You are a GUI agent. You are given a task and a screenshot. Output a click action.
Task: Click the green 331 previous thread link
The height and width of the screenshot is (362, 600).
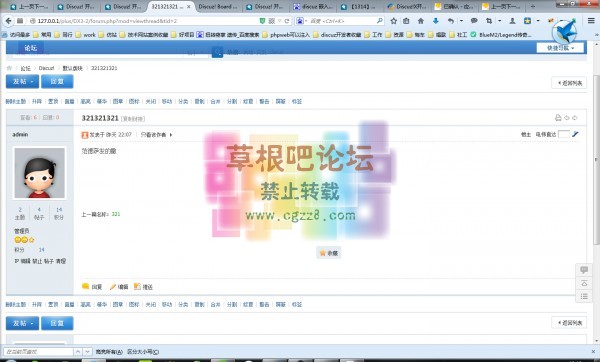(x=116, y=214)
